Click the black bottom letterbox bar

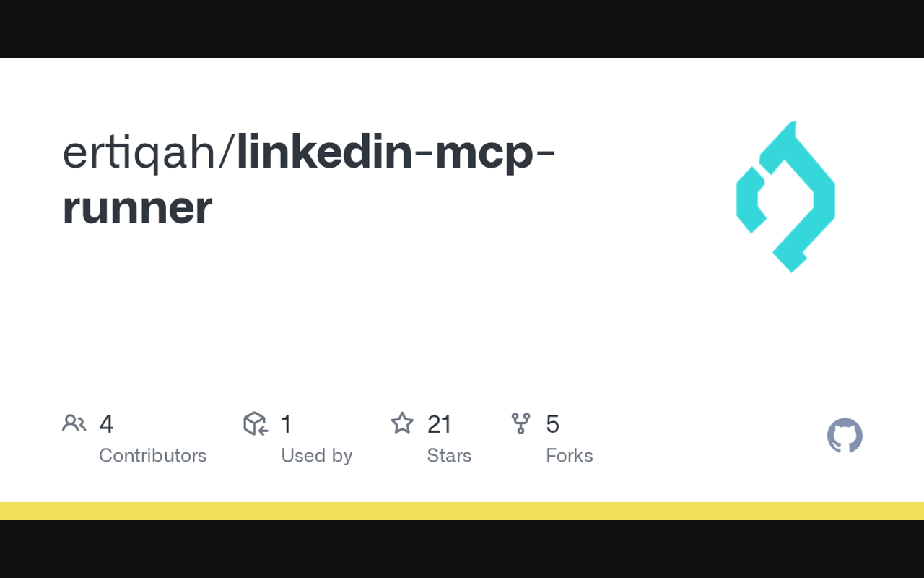point(462,549)
